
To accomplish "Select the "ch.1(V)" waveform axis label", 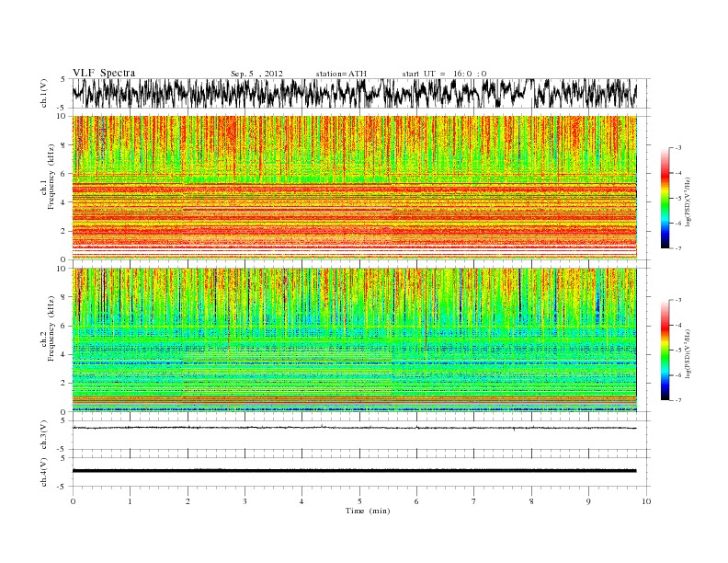I will [44, 93].
